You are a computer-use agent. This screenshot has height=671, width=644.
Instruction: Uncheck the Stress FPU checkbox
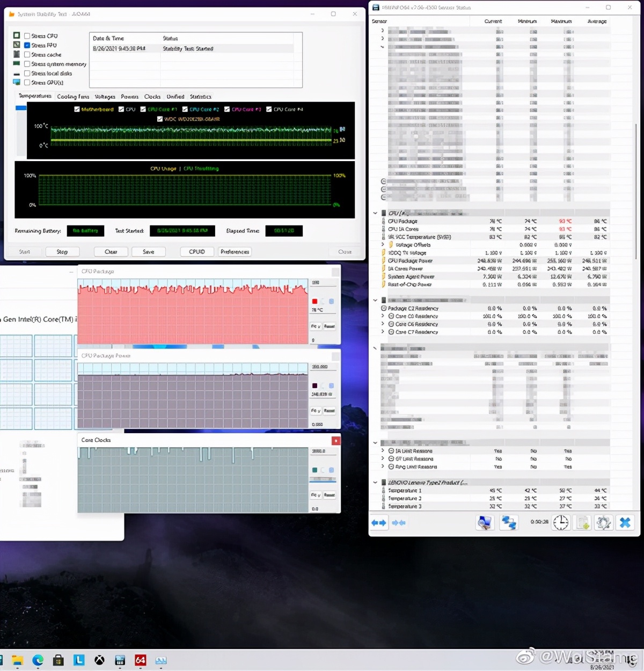click(27, 46)
